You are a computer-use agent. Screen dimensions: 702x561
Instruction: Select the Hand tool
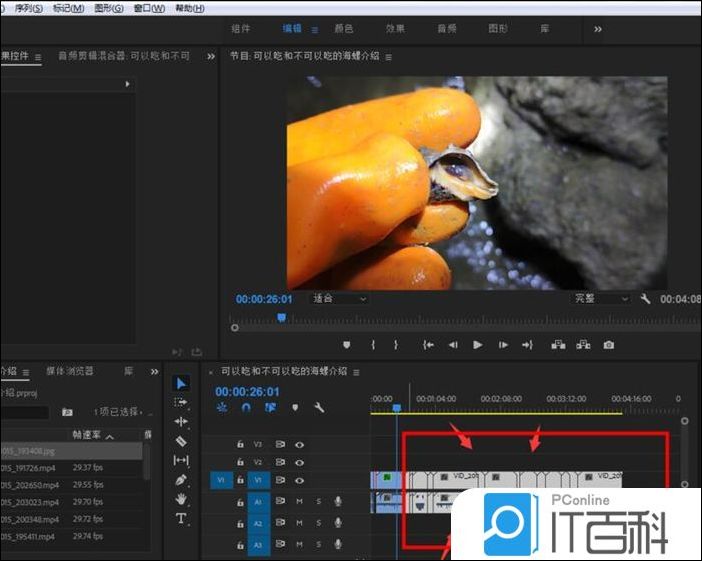pyautogui.click(x=181, y=498)
